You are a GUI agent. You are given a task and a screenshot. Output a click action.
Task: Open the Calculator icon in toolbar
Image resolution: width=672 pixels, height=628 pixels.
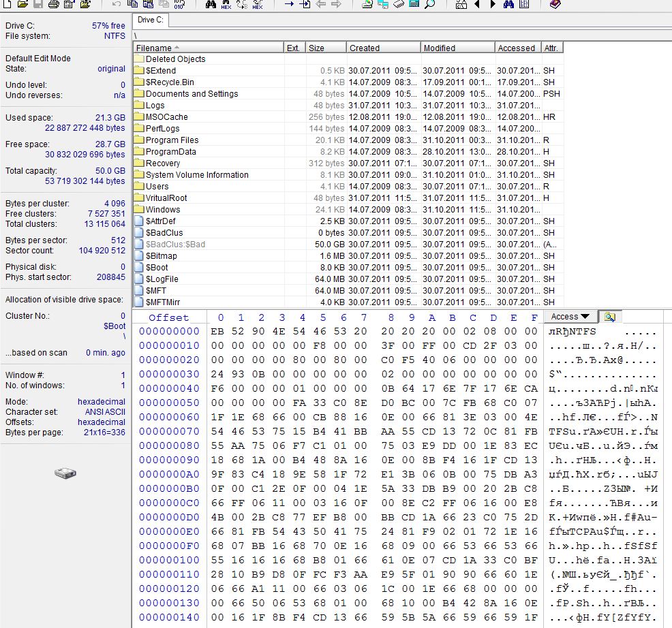tap(414, 4)
